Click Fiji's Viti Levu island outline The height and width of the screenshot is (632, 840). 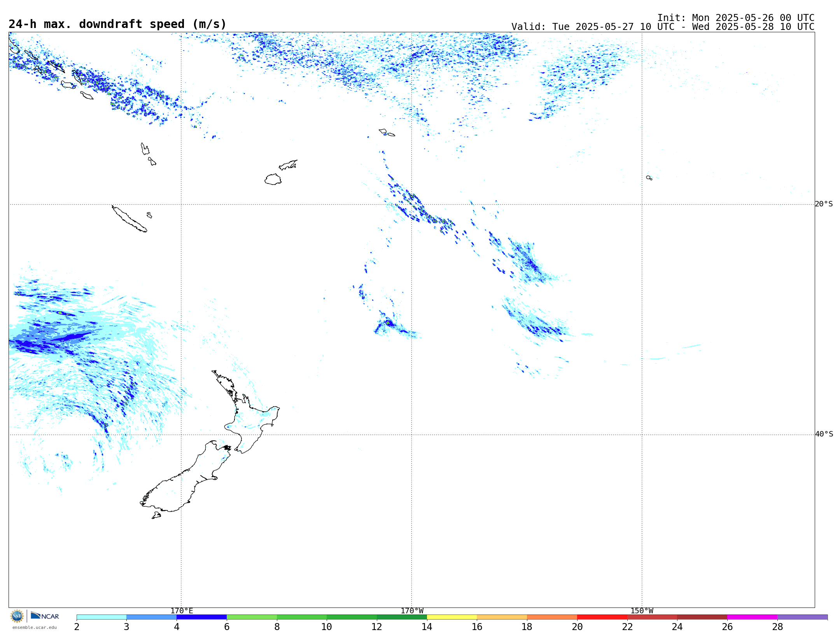[x=273, y=179]
